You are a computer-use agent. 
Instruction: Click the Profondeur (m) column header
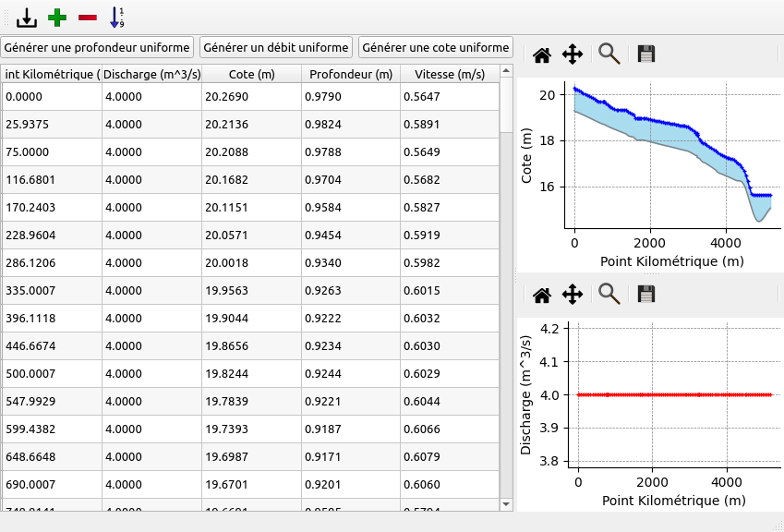351,74
